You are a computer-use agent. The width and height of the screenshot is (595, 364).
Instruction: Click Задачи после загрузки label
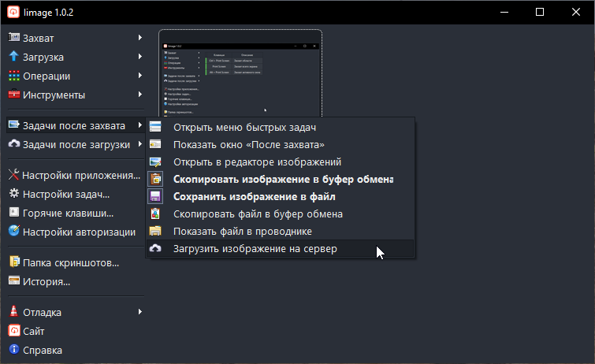[76, 145]
